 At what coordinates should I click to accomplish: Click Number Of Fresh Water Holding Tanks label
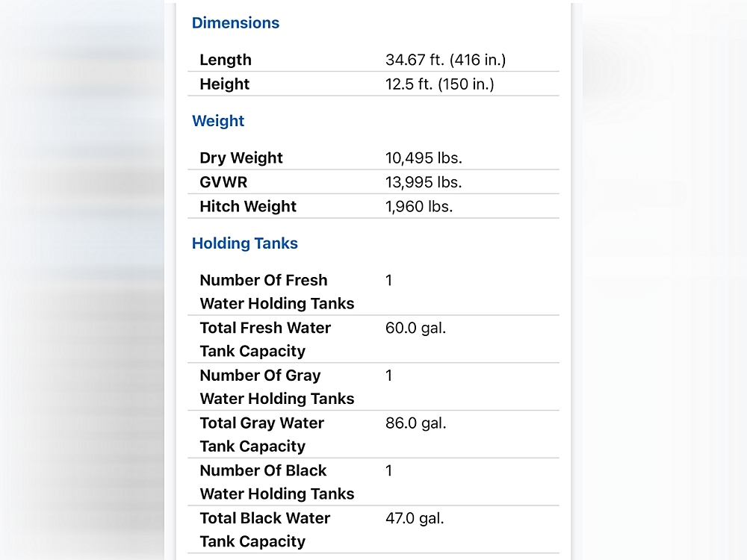pyautogui.click(x=276, y=291)
